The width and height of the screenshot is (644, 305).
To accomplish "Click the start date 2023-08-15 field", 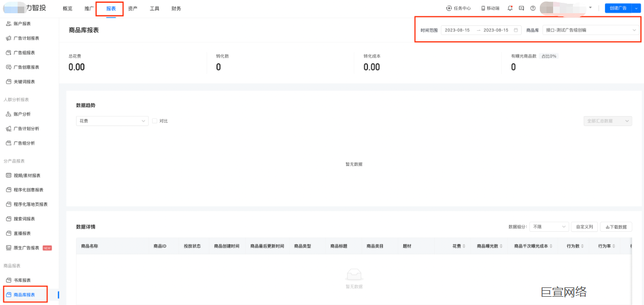I will (457, 30).
